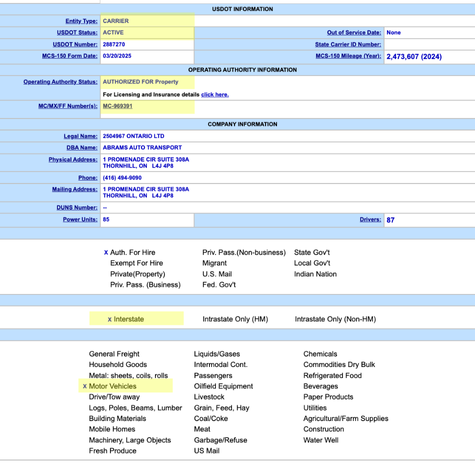This screenshot has height=463, width=475.
Task: Open the DBA Name label link
Action: (x=82, y=148)
